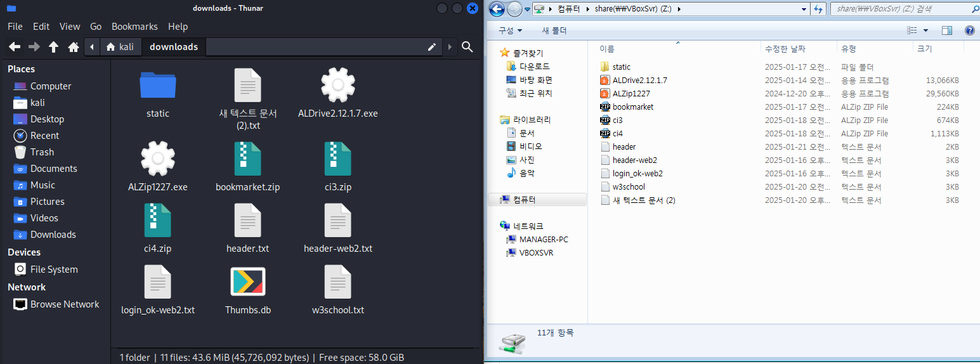Select login_ok-web2 row in Explorer
This screenshot has height=364, width=980.
(x=780, y=173)
